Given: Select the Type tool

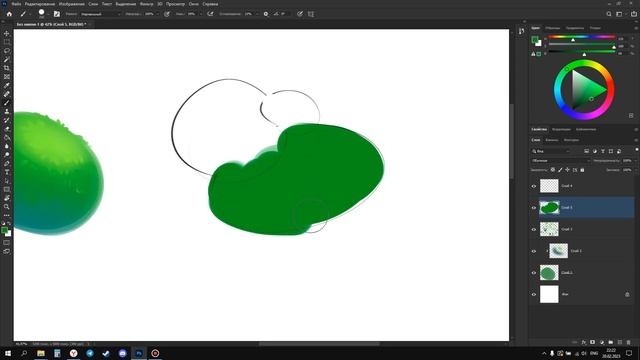Looking at the screenshot, I should 7,172.
